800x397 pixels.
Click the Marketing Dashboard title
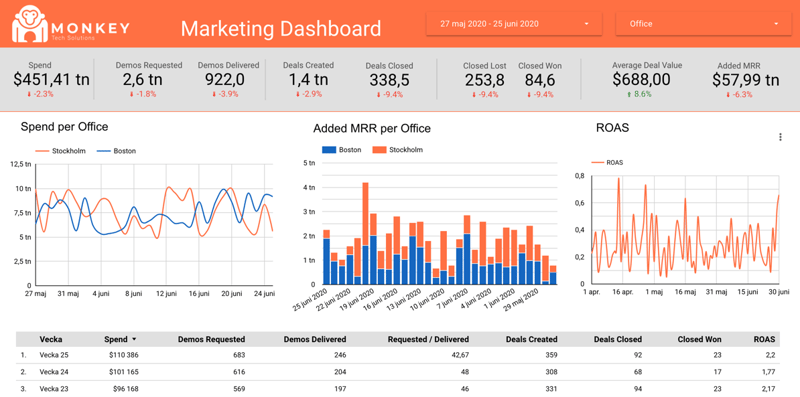[x=281, y=29]
